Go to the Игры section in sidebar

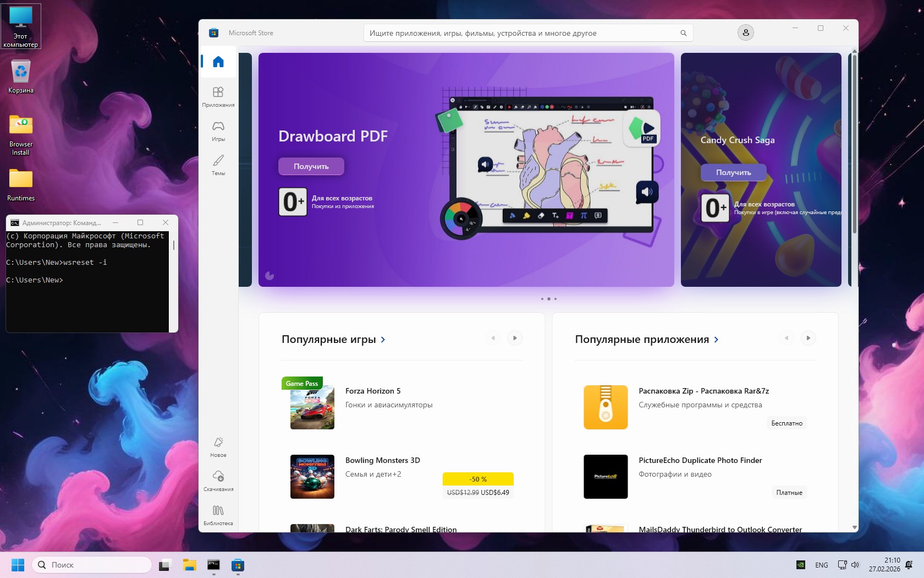pos(218,130)
